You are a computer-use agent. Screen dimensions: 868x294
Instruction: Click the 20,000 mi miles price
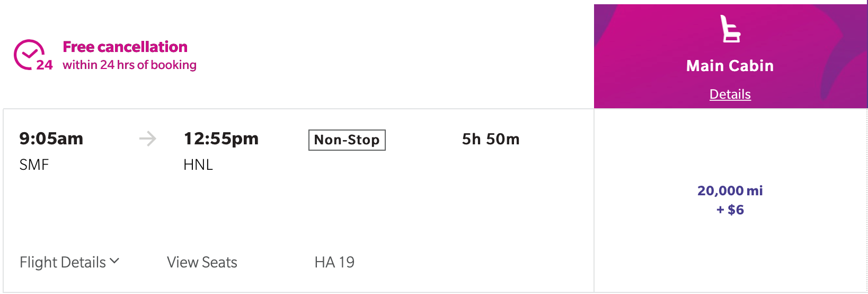click(730, 191)
